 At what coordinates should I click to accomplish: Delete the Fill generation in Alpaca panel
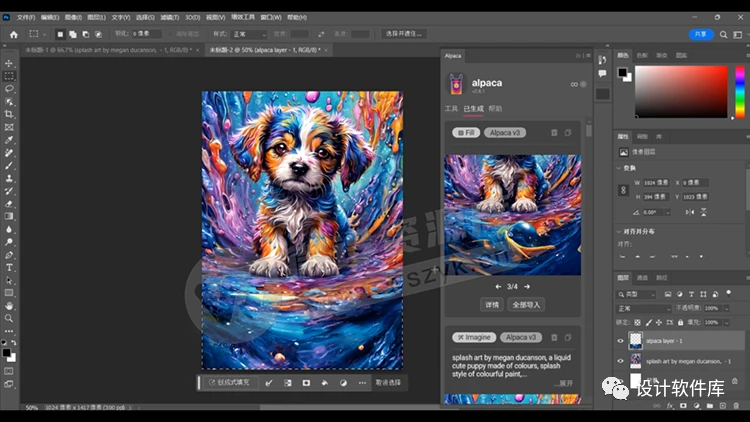(x=554, y=133)
